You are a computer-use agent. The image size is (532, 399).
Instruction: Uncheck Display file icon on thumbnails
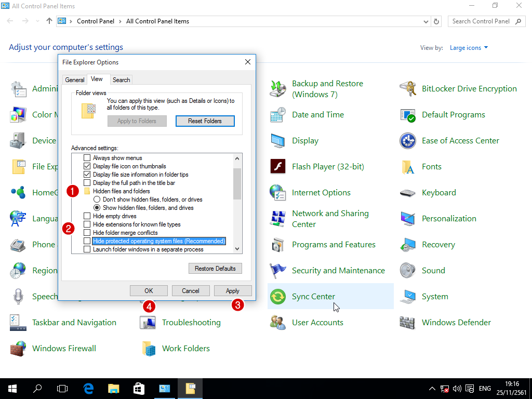click(87, 166)
